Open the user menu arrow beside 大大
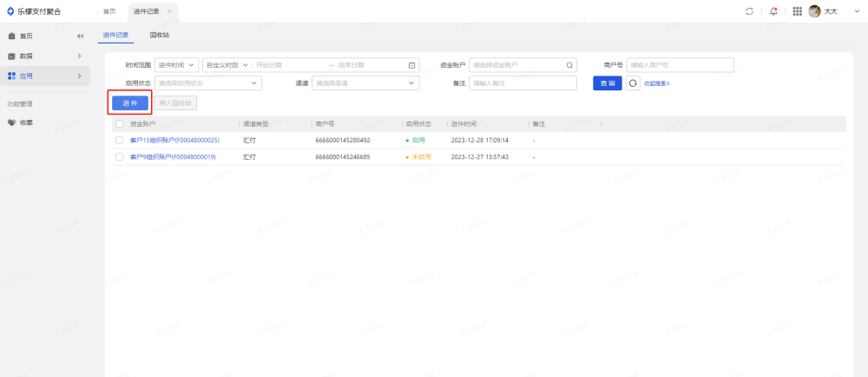The height and width of the screenshot is (377, 868). click(858, 11)
